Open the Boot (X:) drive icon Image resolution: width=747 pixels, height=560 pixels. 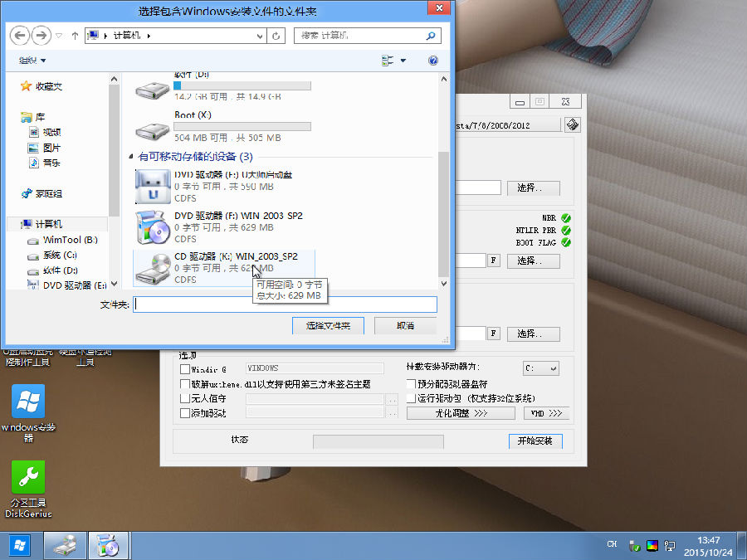[152, 130]
